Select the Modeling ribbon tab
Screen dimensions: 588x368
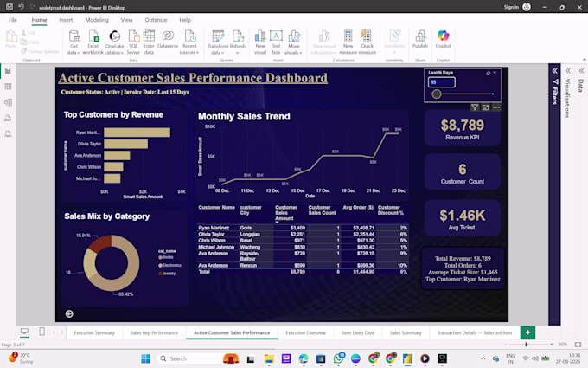[x=97, y=20]
